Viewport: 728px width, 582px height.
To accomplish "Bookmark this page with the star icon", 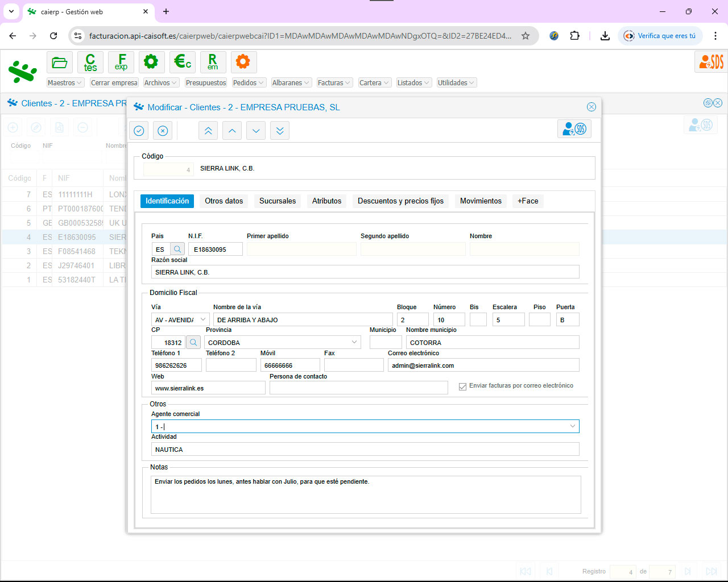I will 526,36.
